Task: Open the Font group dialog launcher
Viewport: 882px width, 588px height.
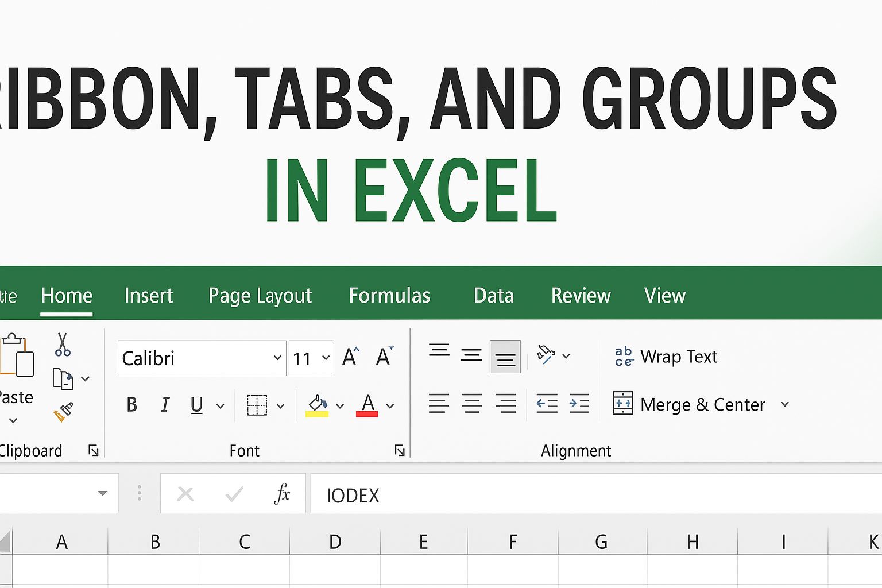Action: (399, 451)
